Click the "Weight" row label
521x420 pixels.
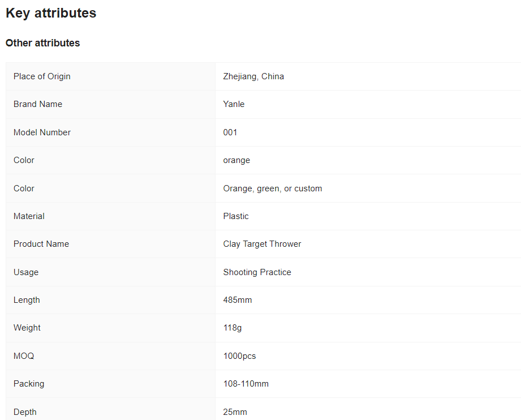click(27, 328)
